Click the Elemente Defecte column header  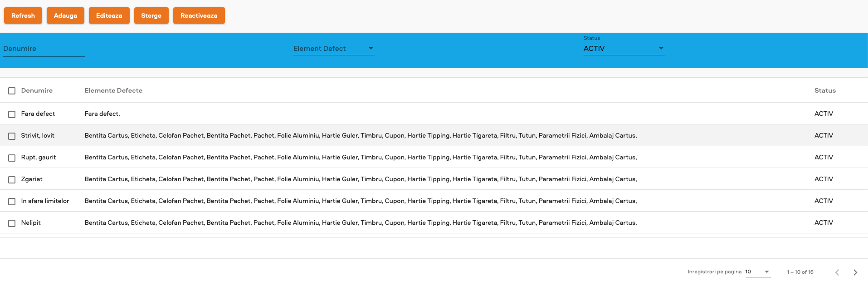point(113,90)
